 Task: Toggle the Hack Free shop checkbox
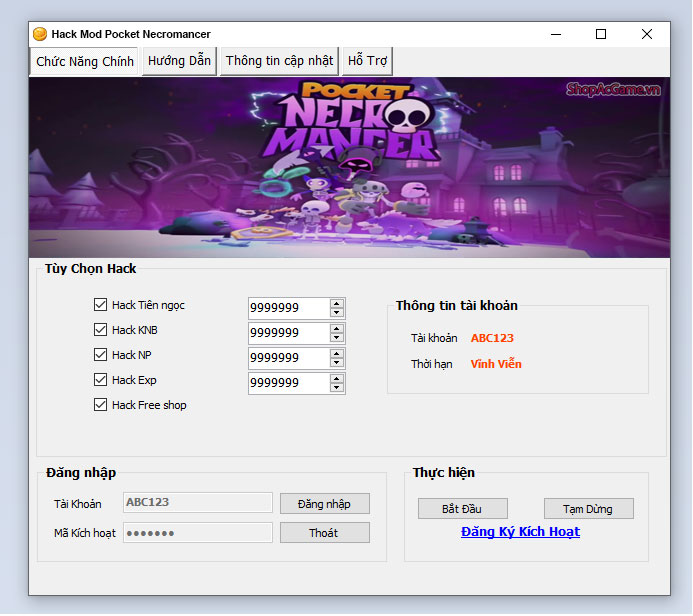[100, 405]
